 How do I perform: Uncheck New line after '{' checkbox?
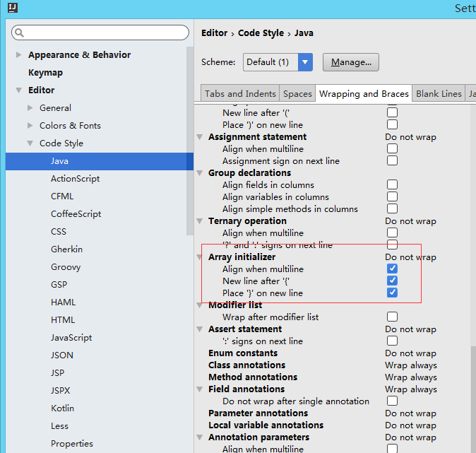pos(392,281)
